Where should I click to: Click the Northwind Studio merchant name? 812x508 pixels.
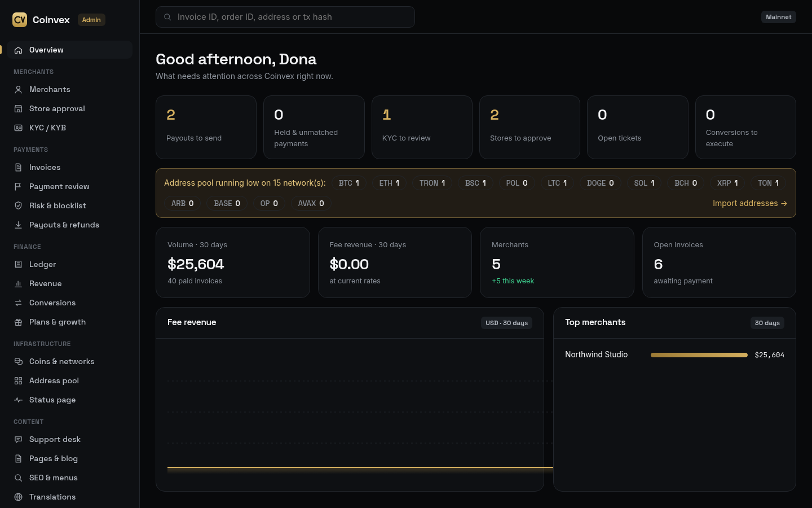click(x=597, y=354)
